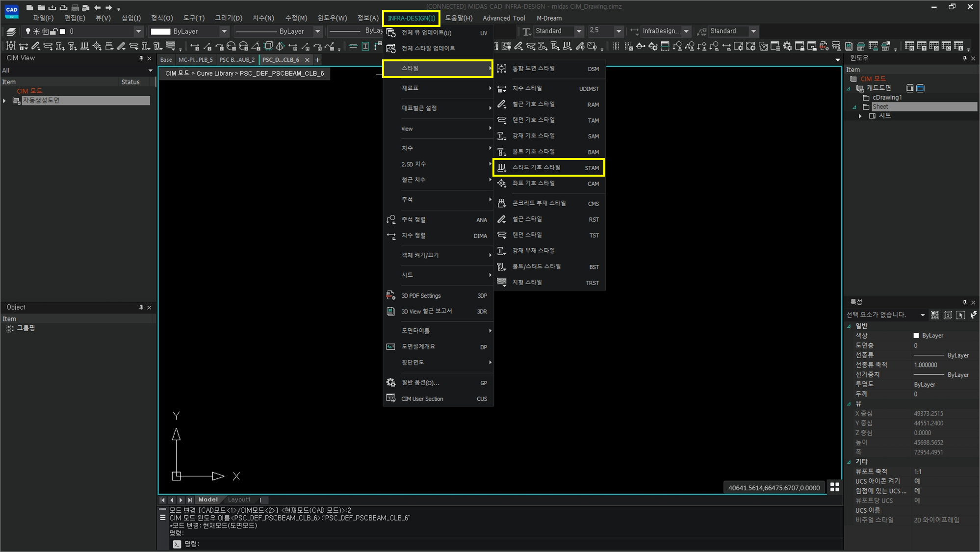The height and width of the screenshot is (552, 980).
Task: Click the 3D PDF Settings icon
Action: click(391, 295)
